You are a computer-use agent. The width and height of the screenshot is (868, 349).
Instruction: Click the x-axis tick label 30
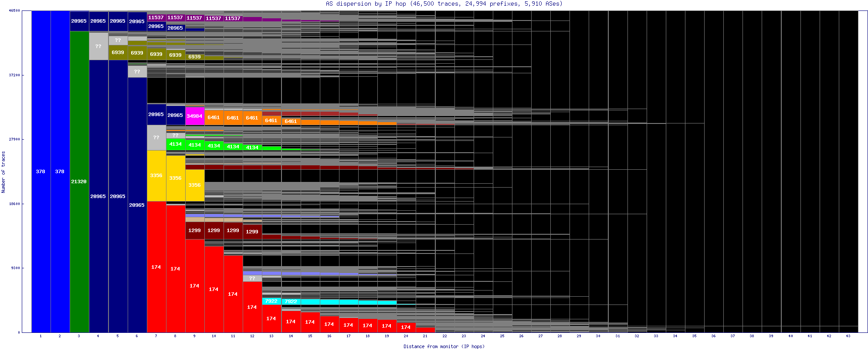598,336
